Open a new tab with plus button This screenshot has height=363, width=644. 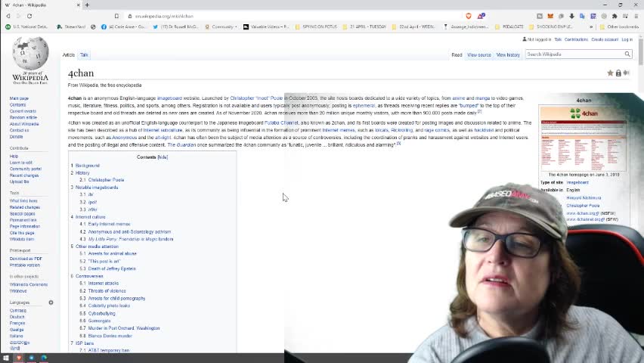coord(87,5)
